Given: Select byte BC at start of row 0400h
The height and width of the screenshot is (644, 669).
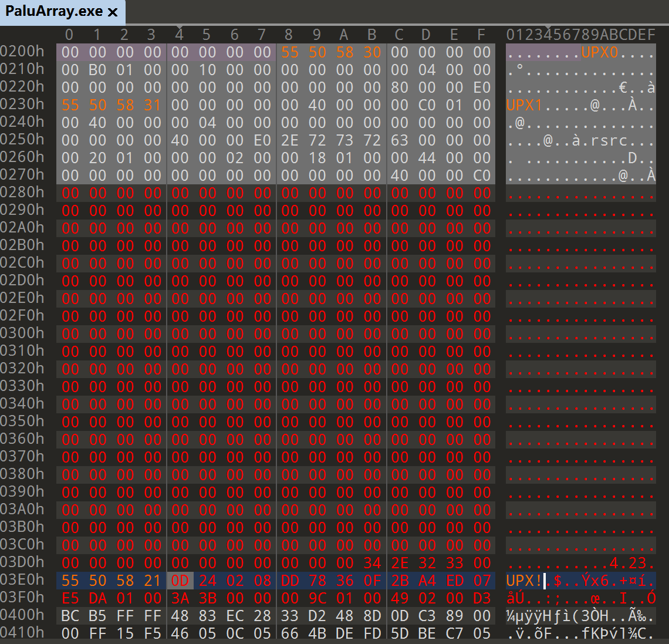Looking at the screenshot, I should (x=70, y=616).
